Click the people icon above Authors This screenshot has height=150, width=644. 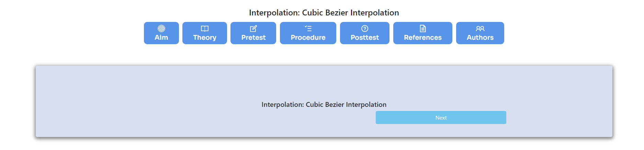click(480, 28)
